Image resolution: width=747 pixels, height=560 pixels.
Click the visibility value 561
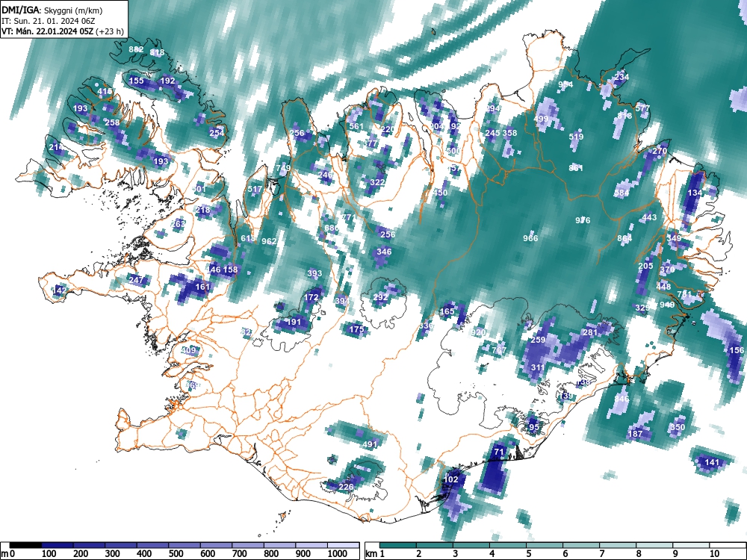click(x=356, y=127)
